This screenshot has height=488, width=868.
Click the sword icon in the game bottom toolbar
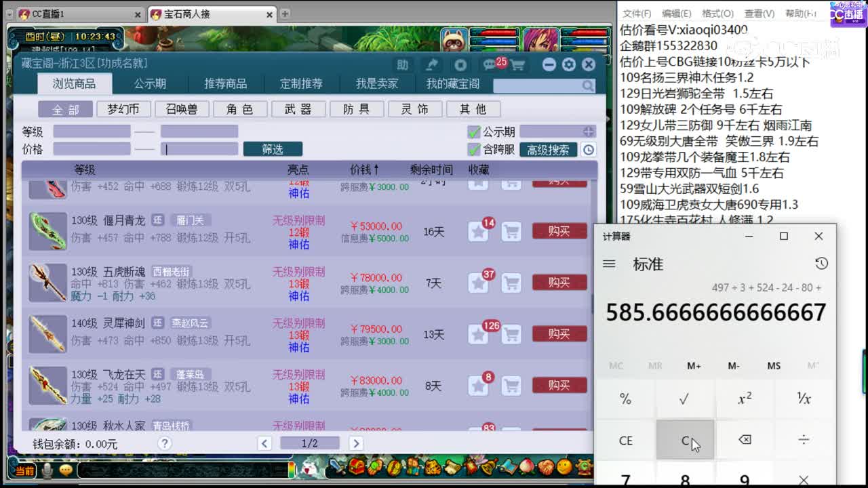(338, 468)
